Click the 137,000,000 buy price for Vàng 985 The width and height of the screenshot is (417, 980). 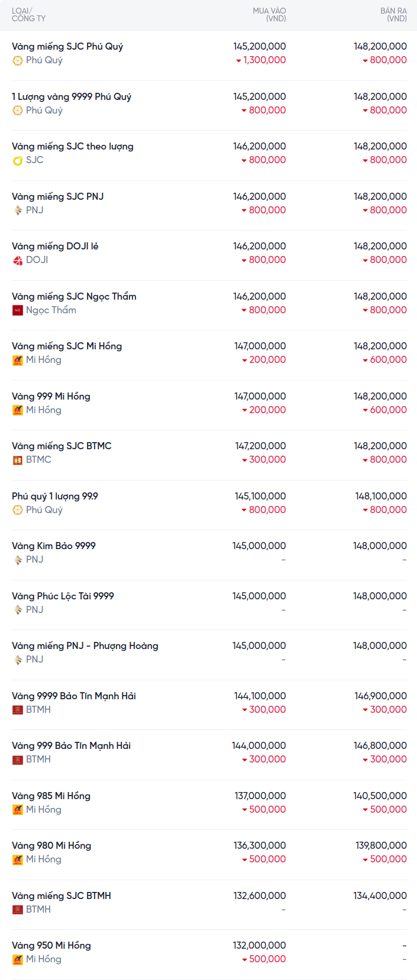[x=260, y=796]
